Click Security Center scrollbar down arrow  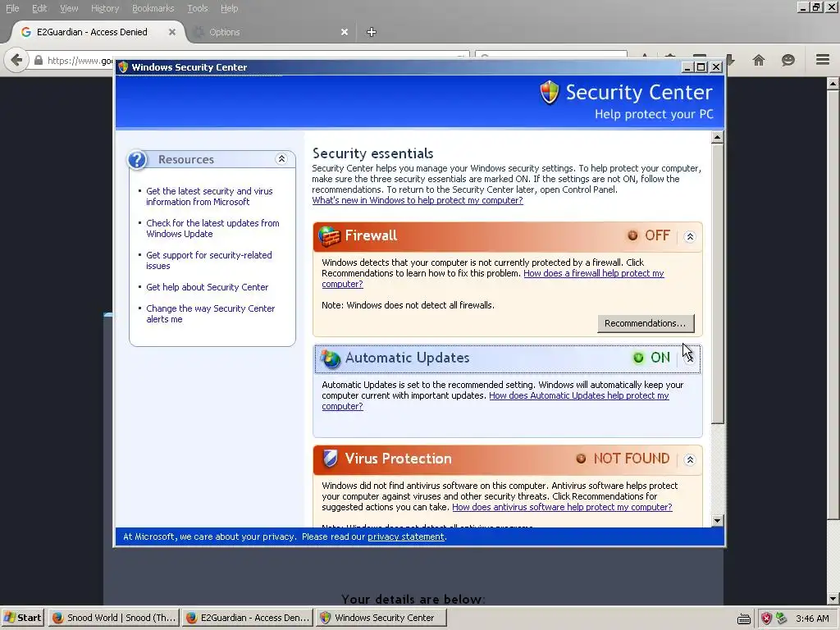click(718, 521)
